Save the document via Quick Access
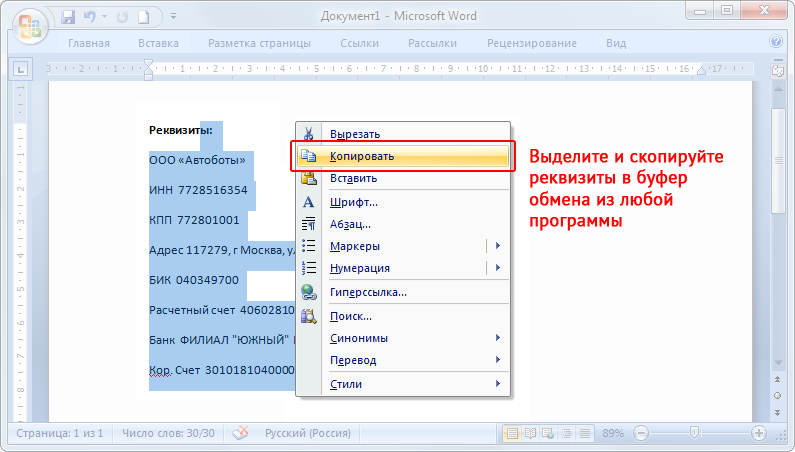The height and width of the screenshot is (452, 795). click(68, 17)
